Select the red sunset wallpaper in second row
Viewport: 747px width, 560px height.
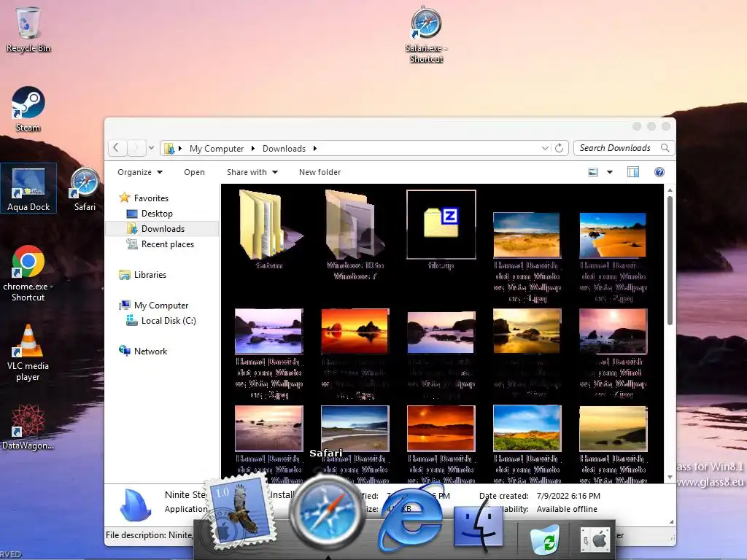pyautogui.click(x=355, y=331)
